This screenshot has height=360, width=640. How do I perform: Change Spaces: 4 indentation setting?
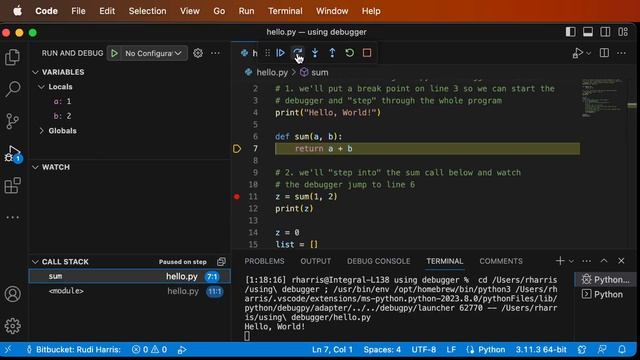tap(382, 350)
